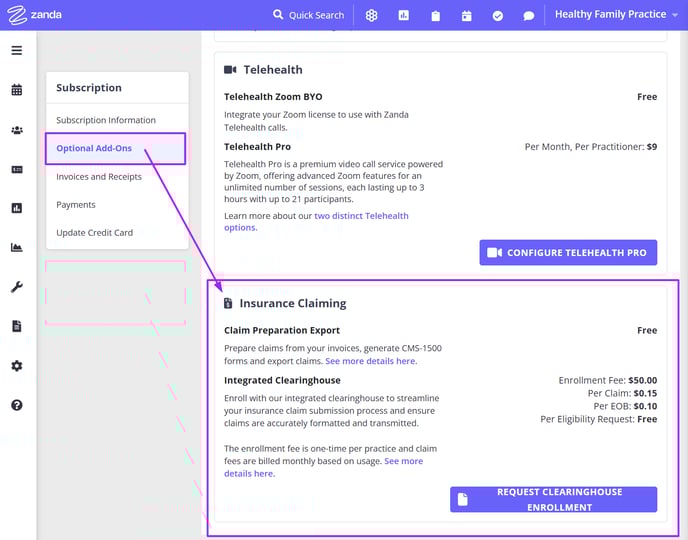This screenshot has height=540, width=688.
Task: Click Configure Telehealth Pro button
Action: (x=568, y=253)
